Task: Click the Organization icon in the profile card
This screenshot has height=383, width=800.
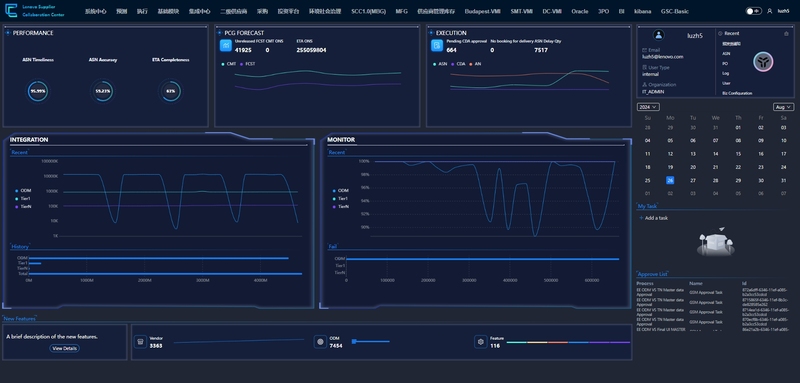Action: click(x=644, y=85)
